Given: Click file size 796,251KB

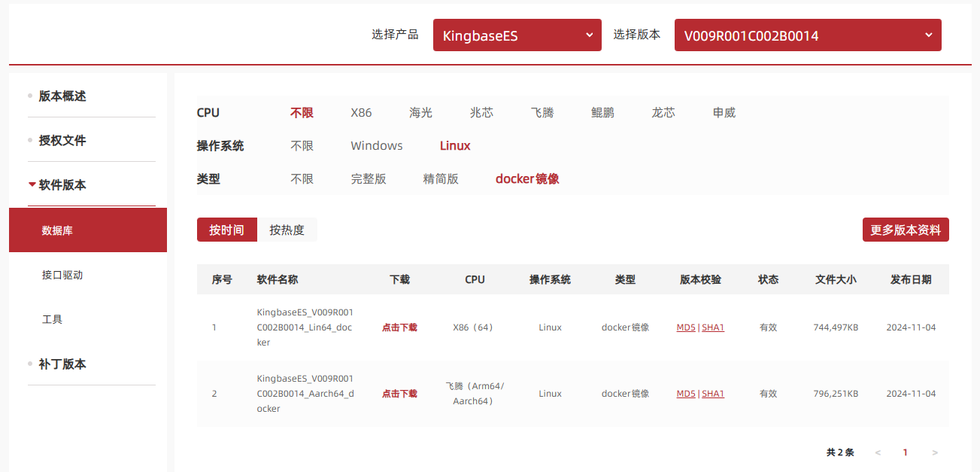Looking at the screenshot, I should (x=836, y=394).
